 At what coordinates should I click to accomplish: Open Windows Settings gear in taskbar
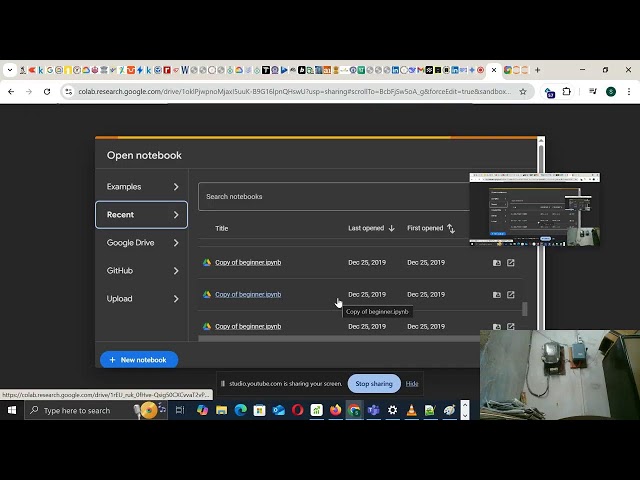[392, 410]
